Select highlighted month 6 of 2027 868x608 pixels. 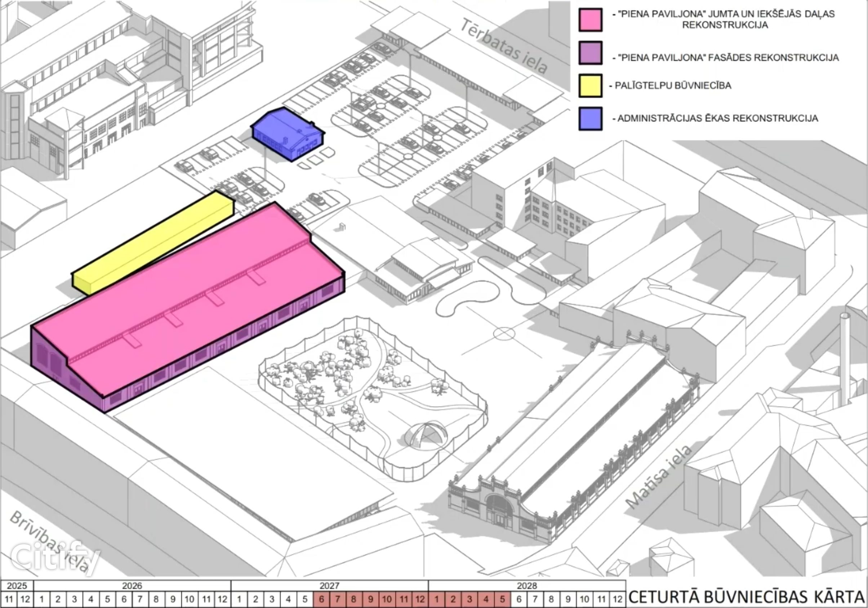click(x=321, y=599)
